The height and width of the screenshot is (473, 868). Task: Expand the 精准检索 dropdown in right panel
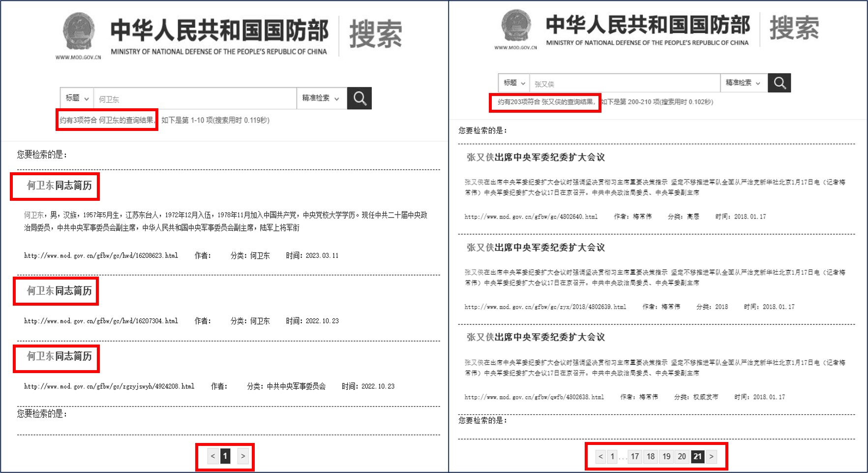click(743, 83)
